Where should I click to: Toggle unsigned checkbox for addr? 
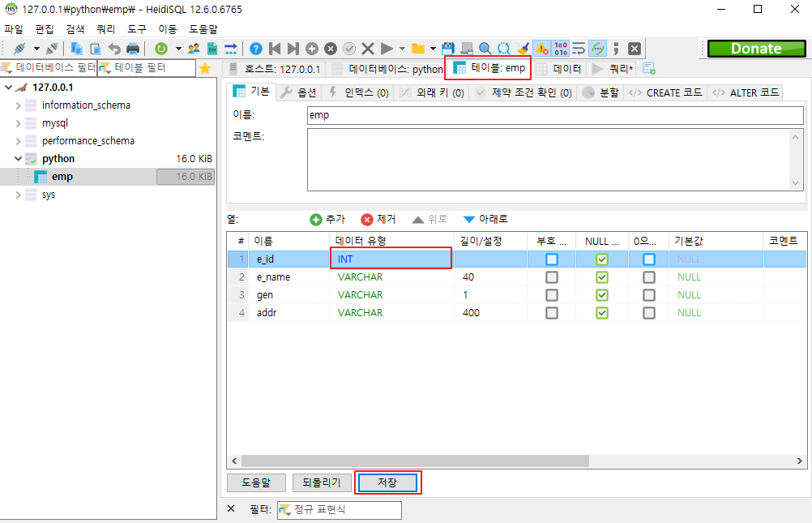coord(552,313)
